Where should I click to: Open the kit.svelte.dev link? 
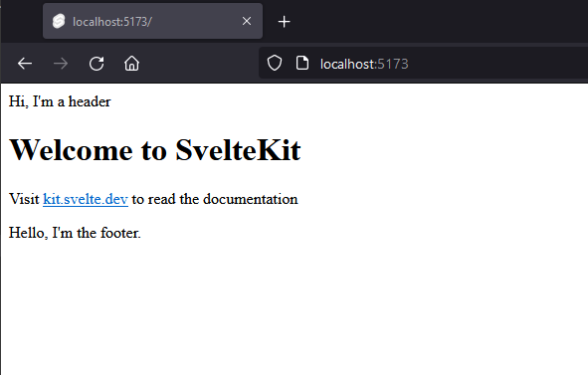[86, 199]
